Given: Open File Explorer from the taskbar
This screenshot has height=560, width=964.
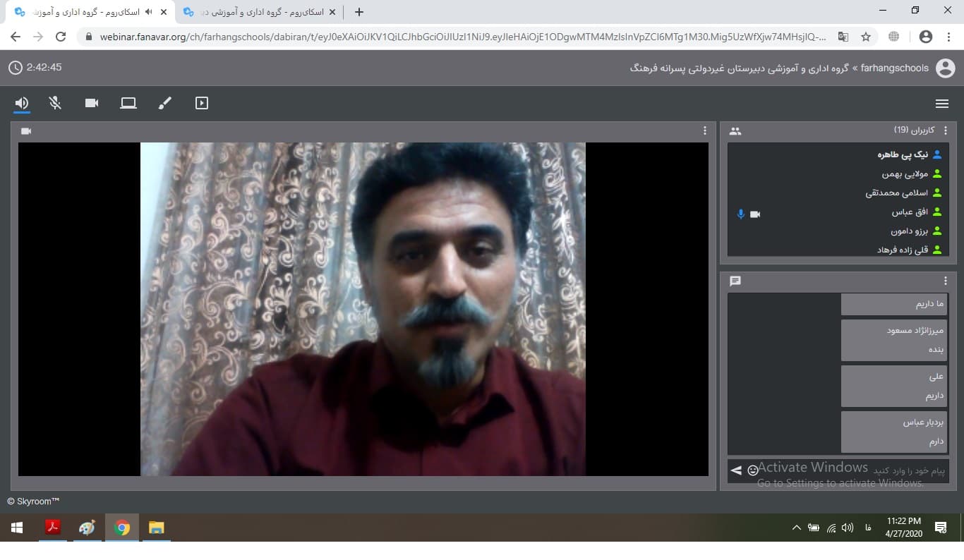Looking at the screenshot, I should 156,528.
